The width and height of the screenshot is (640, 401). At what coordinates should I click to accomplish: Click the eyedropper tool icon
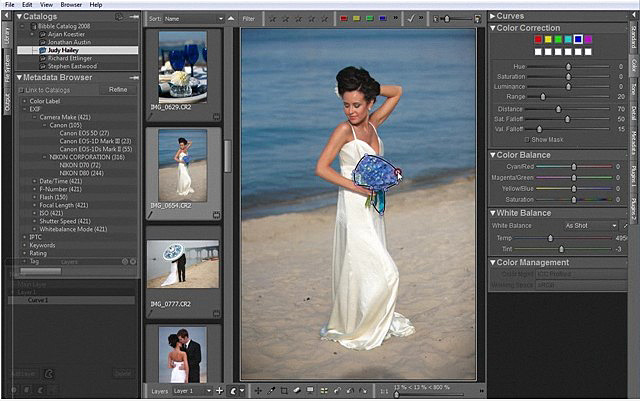tap(272, 390)
